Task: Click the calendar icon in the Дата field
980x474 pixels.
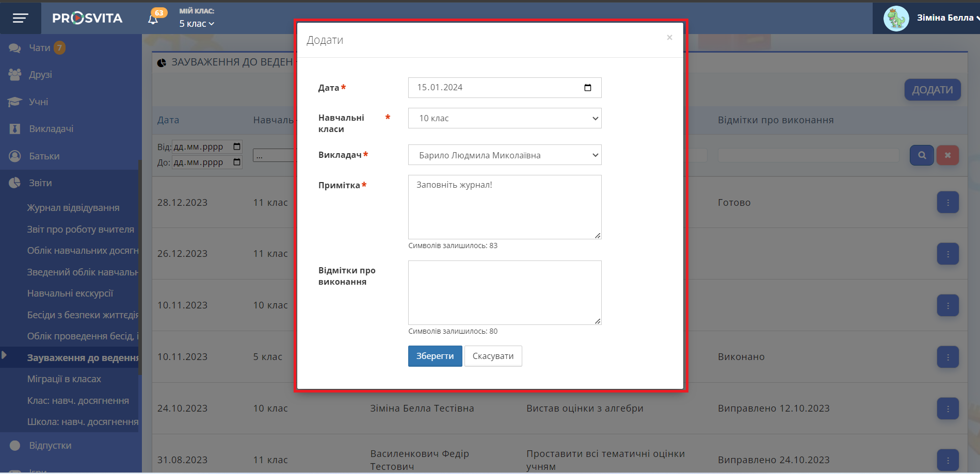Action: [x=587, y=88]
